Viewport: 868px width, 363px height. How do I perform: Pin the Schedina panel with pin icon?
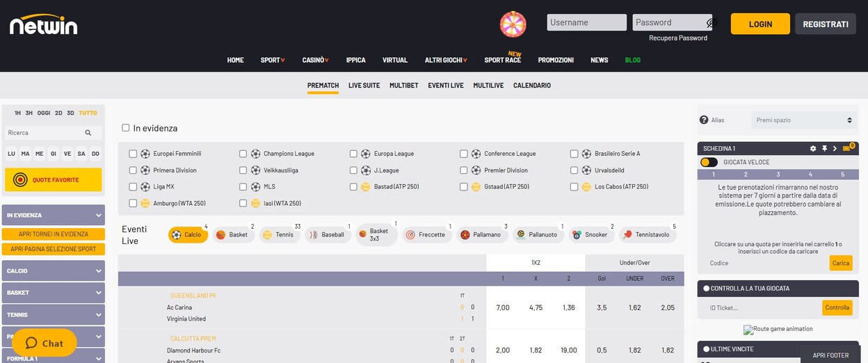[824, 148]
